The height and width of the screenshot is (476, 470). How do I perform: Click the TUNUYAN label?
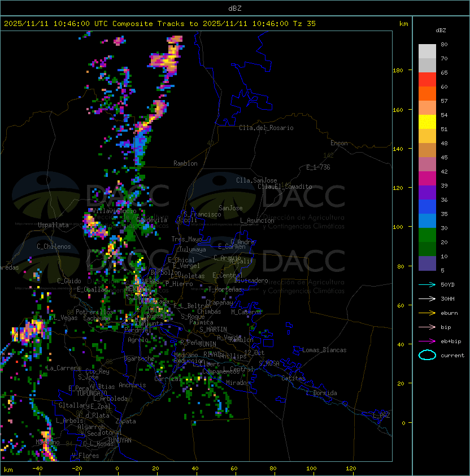119,440
